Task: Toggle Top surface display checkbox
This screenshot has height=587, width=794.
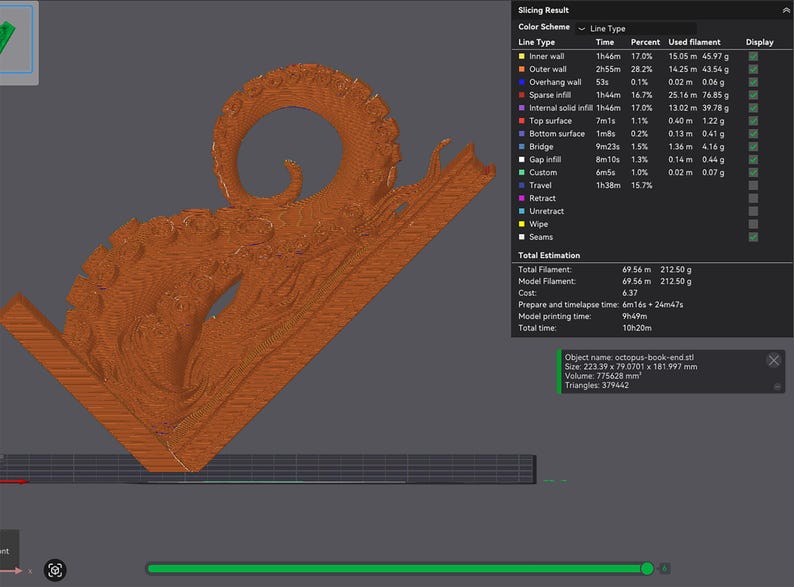Action: 753,121
